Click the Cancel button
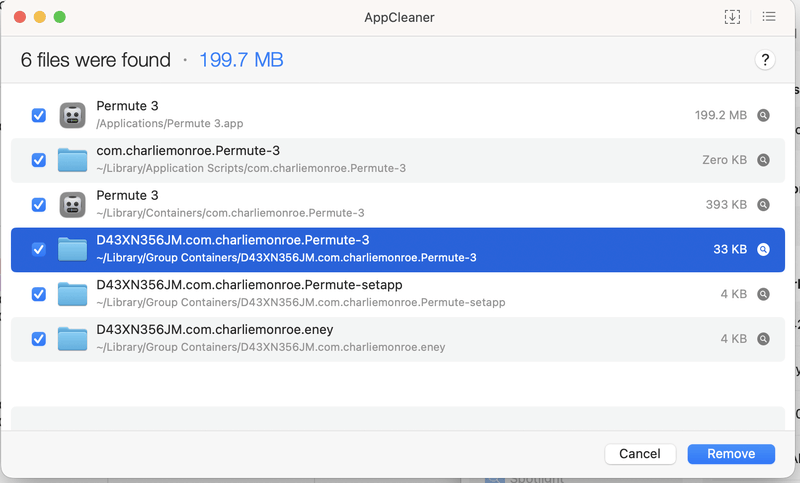800x483 pixels. pyautogui.click(x=639, y=454)
